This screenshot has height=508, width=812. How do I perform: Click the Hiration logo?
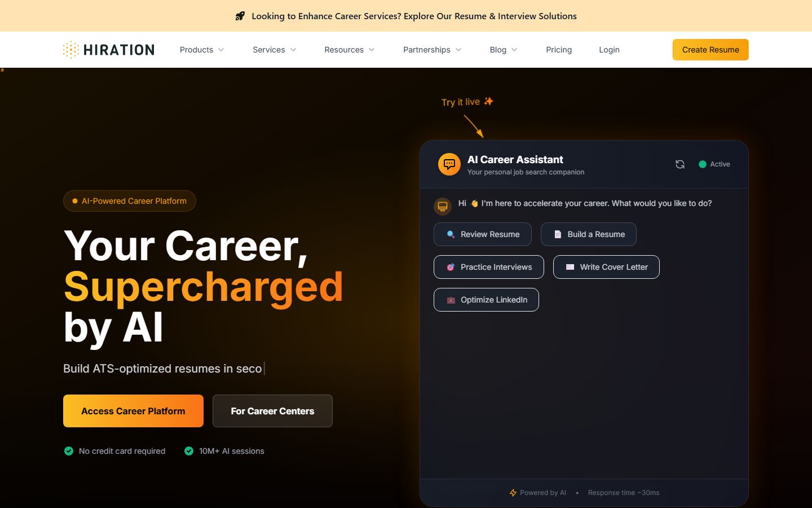[x=108, y=50]
